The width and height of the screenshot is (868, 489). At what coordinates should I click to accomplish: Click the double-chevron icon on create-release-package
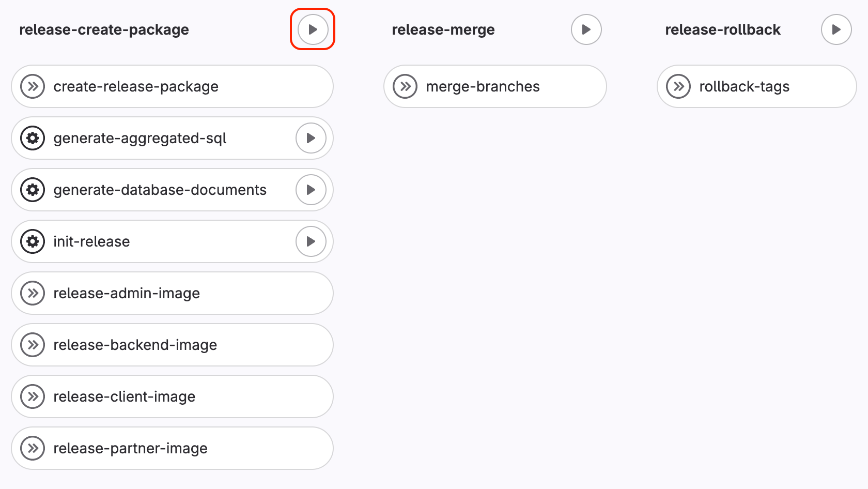(x=33, y=86)
